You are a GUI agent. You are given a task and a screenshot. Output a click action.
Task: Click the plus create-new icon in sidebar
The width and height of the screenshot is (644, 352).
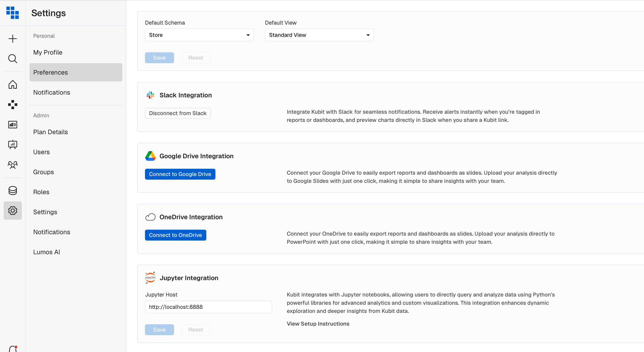(x=12, y=38)
